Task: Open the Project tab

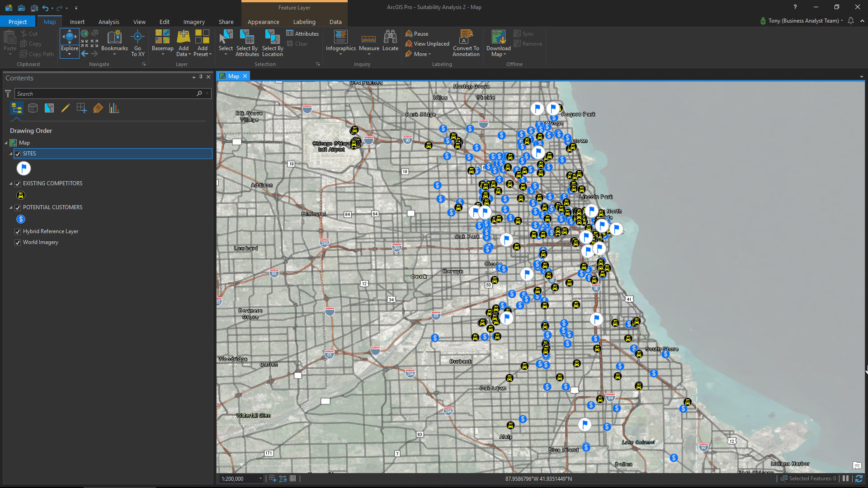Action: coord(18,22)
